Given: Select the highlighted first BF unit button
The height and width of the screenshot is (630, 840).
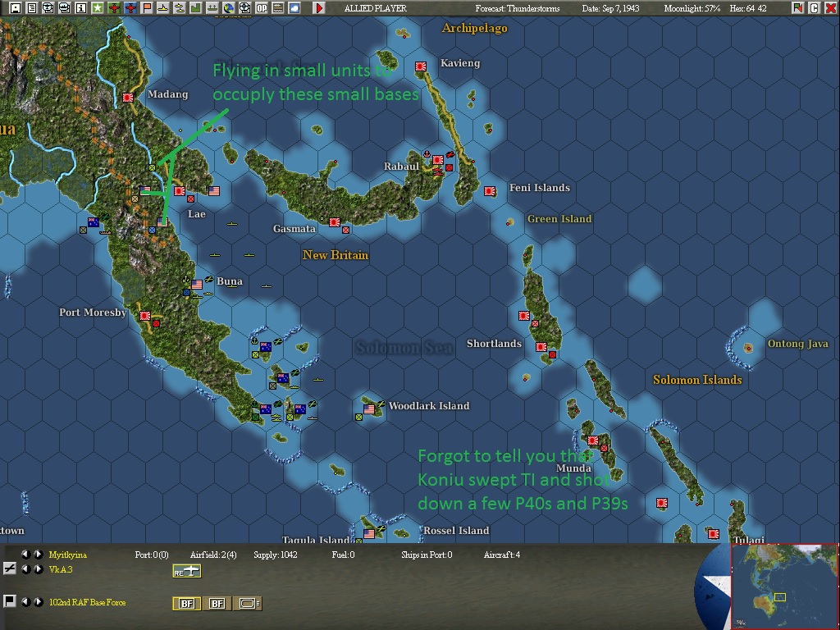Looking at the screenshot, I should [x=186, y=603].
